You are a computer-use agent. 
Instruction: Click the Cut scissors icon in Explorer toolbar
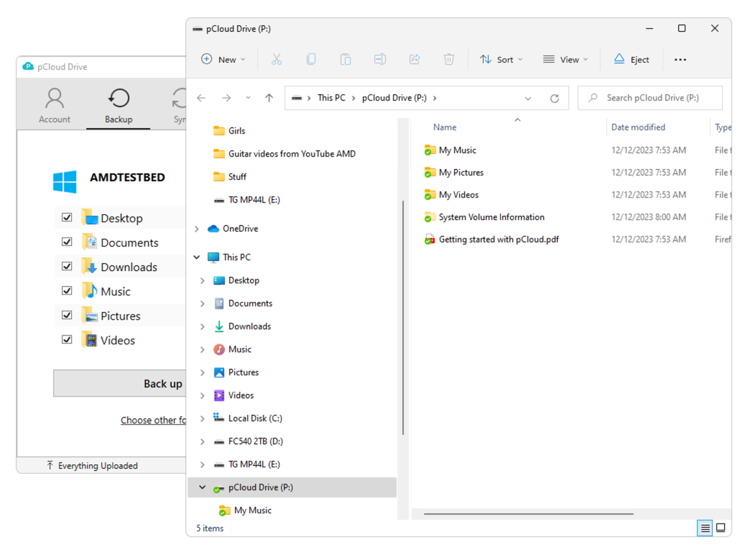[276, 59]
